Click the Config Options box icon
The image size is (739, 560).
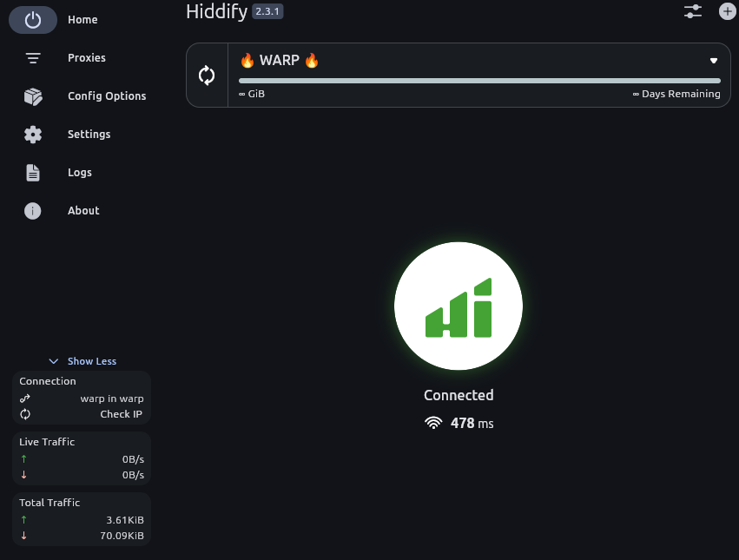pos(33,96)
